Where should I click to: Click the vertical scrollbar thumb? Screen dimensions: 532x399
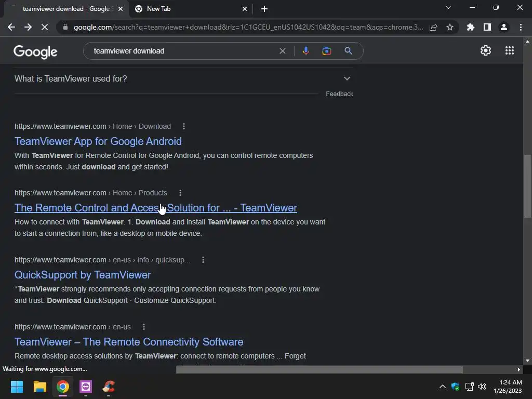pyautogui.click(x=527, y=186)
